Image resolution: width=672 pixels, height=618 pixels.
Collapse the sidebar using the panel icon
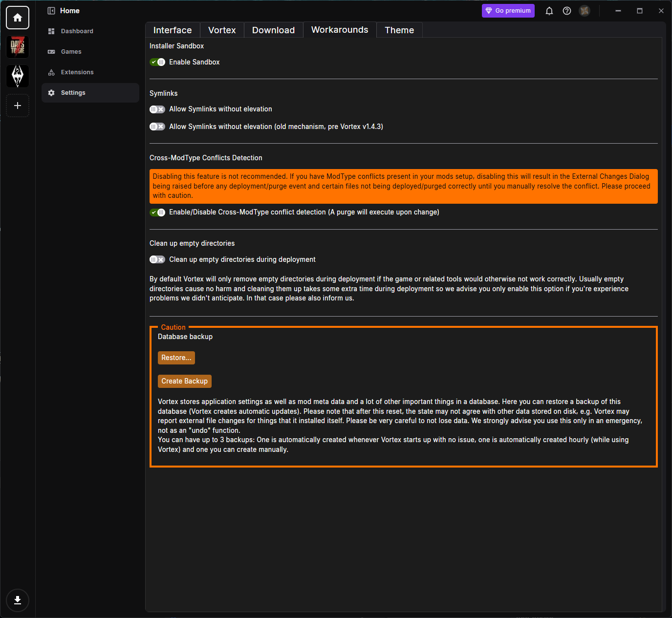pos(51,11)
